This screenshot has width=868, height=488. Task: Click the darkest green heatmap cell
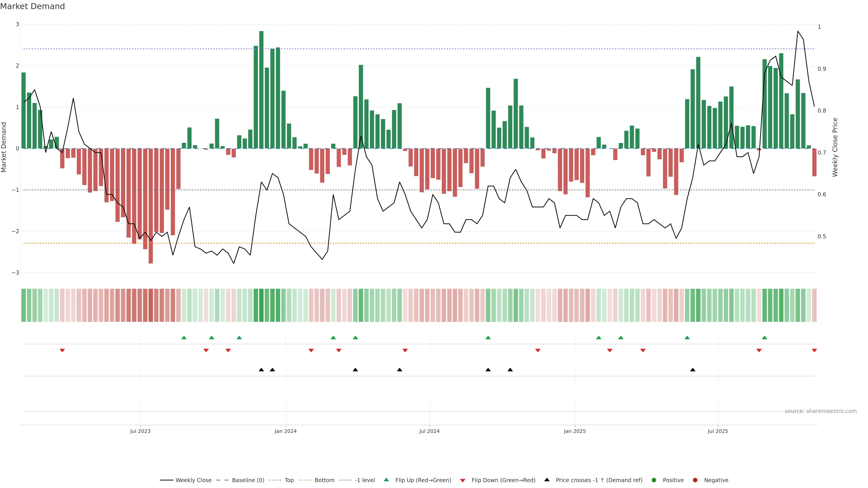coord(261,305)
